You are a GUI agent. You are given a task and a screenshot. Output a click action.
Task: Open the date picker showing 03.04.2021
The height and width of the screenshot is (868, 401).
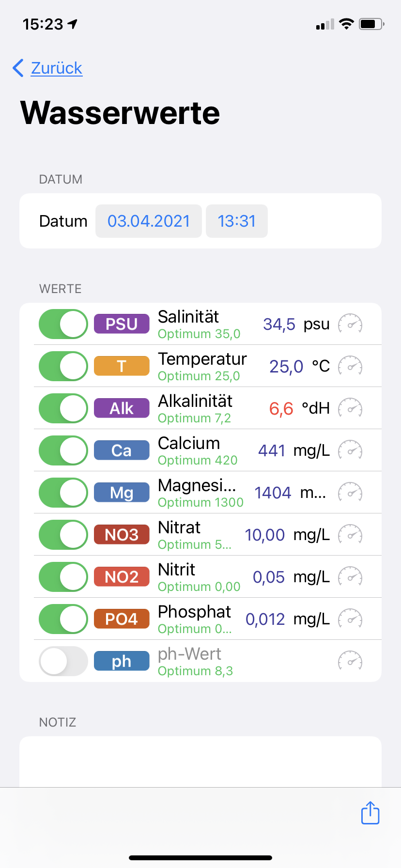pyautogui.click(x=149, y=221)
